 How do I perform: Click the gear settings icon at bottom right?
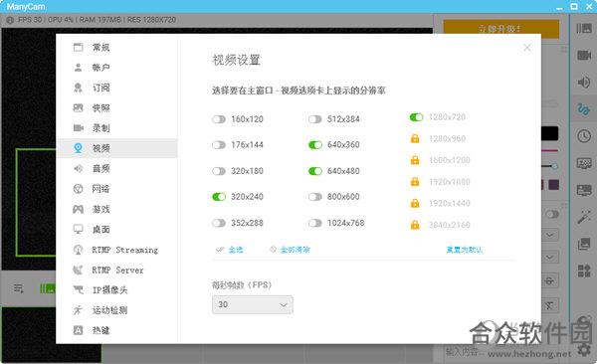click(584, 349)
